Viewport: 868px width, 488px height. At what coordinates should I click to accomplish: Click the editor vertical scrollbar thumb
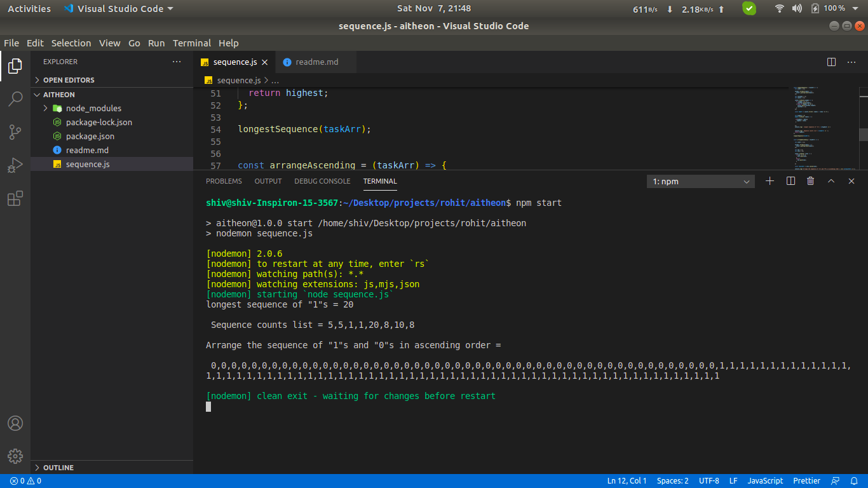(863, 134)
